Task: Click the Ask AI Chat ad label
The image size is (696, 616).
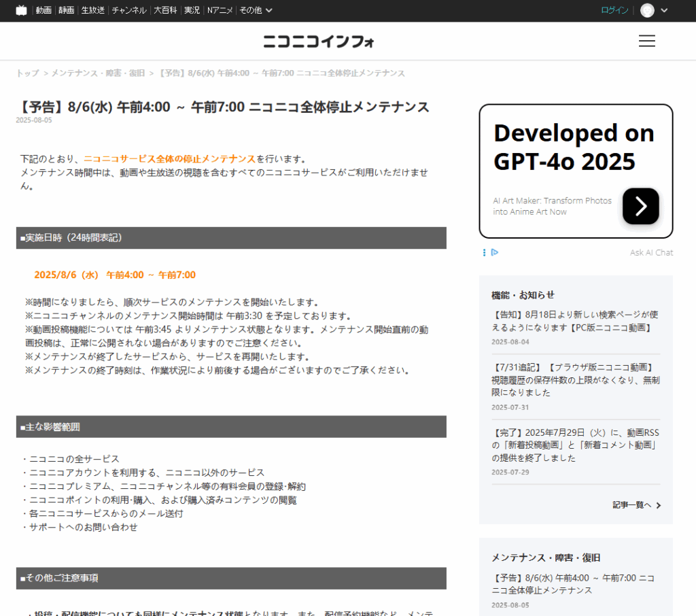Action: pos(651,252)
